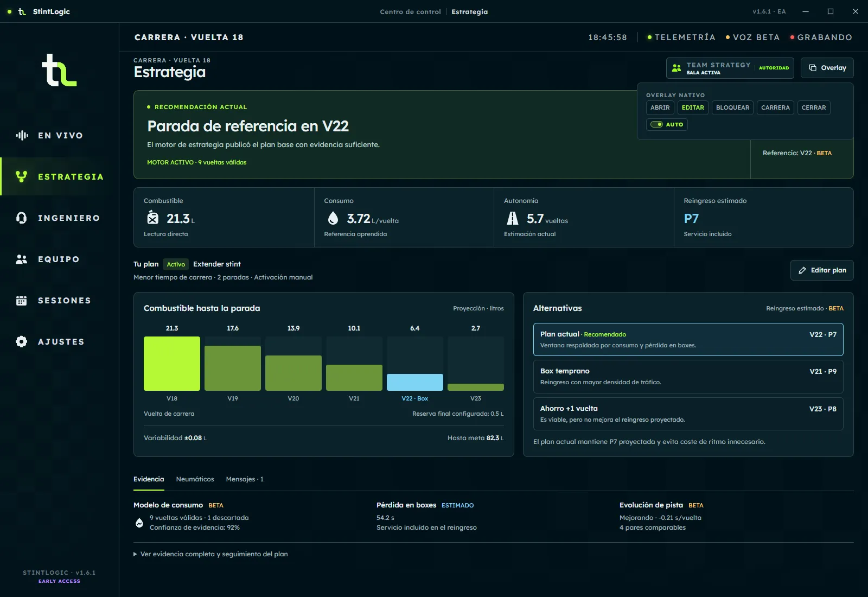Open the En Vivo waveform icon
Screen dimensions: 868x597
(22, 136)
